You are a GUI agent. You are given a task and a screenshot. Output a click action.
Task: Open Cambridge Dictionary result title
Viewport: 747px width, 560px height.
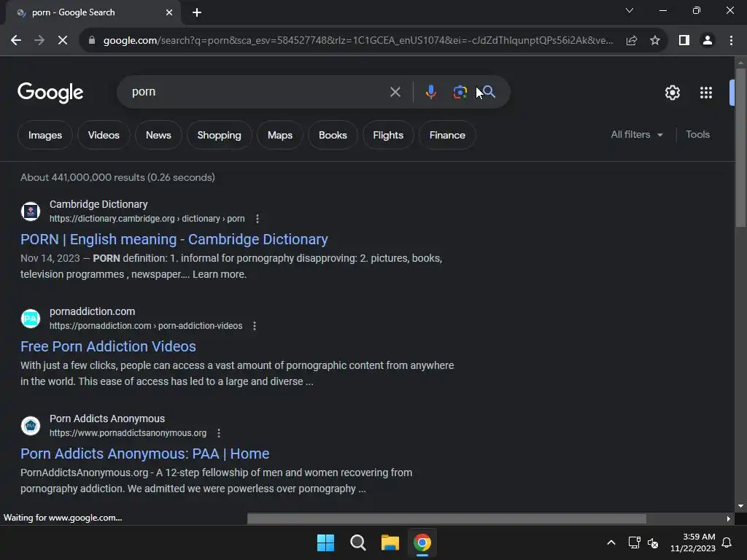[x=174, y=239]
